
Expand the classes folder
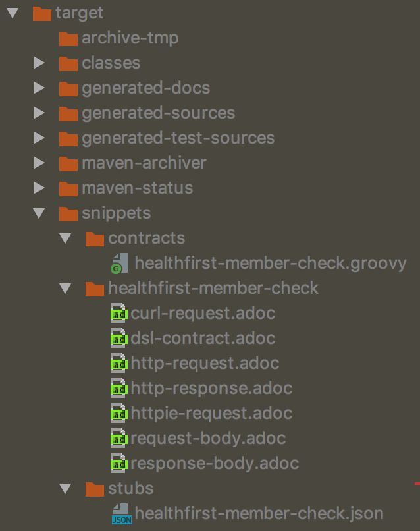pyautogui.click(x=39, y=63)
